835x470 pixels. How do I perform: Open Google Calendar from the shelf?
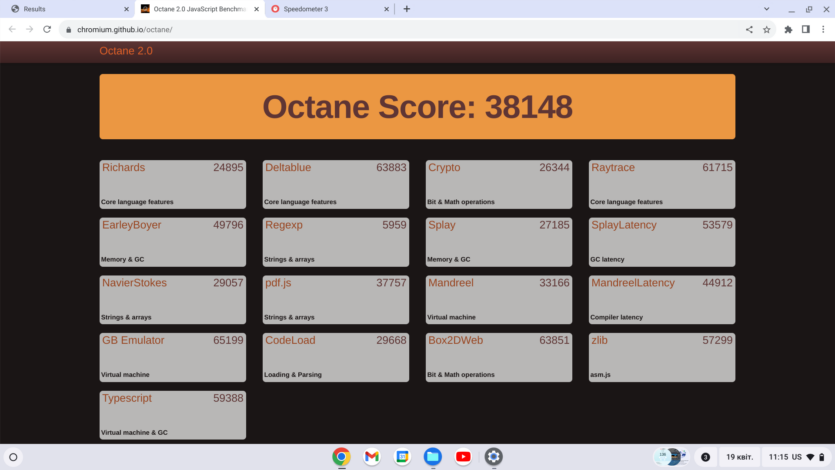pos(402,457)
